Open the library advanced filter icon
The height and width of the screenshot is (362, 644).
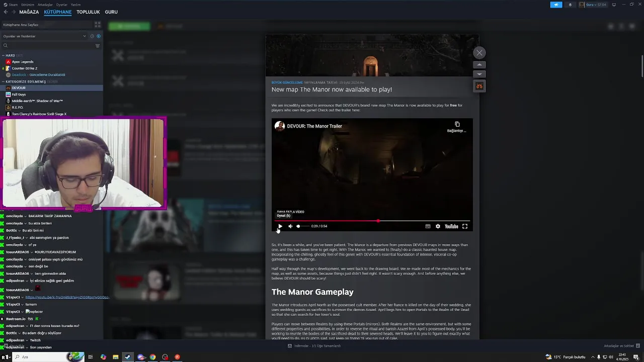[98, 46]
